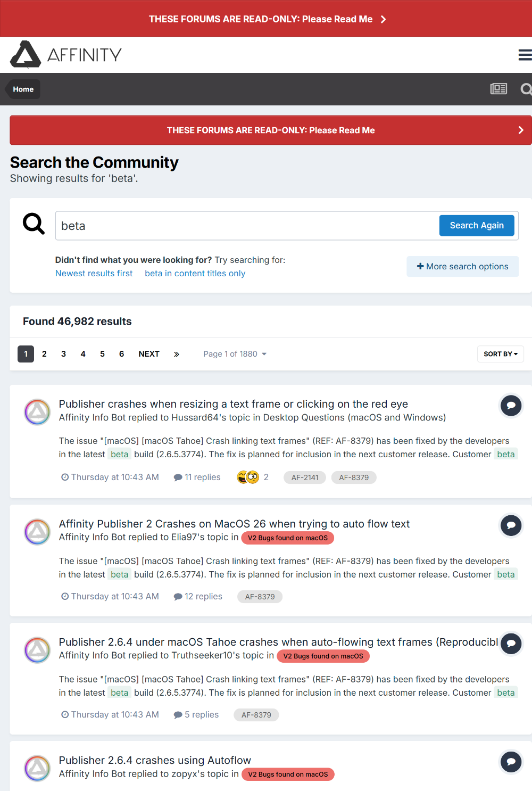The image size is (532, 791).
Task: Click comment icon on 'Affinity Publisher 2 Crashes' result
Action: (511, 525)
